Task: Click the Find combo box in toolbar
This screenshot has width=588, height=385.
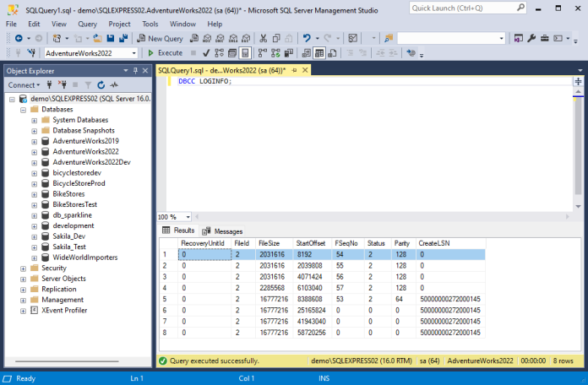Action: (451, 38)
